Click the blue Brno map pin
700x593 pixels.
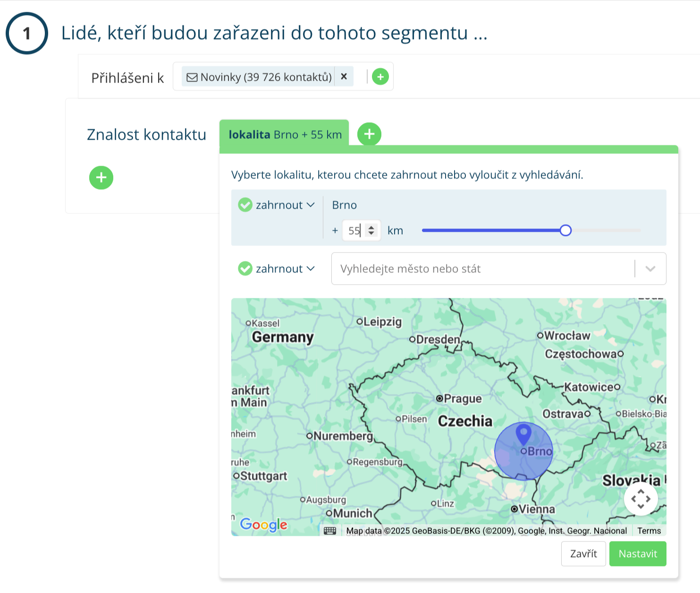(523, 433)
